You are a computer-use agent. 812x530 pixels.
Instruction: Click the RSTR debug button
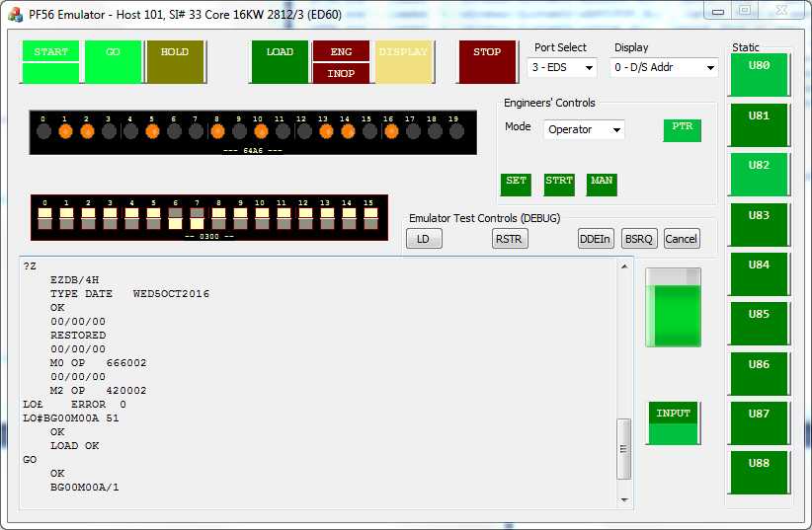[x=510, y=239]
